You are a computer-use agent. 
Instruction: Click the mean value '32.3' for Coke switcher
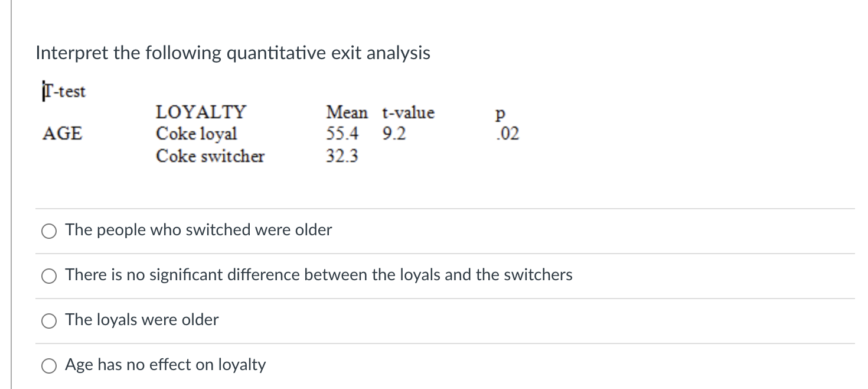343,156
